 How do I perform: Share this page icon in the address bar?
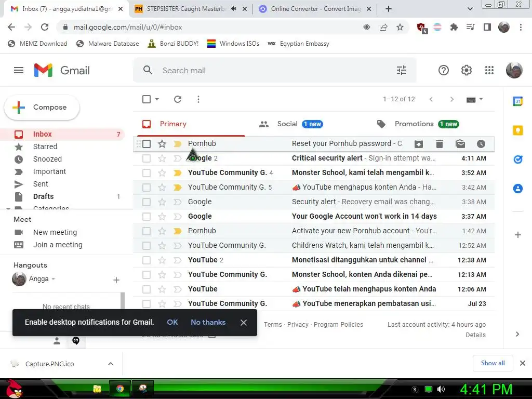coord(383,27)
